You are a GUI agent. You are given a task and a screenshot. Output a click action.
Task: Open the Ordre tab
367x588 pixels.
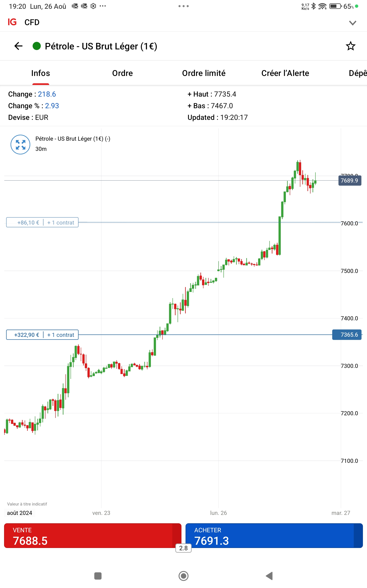[x=122, y=73]
